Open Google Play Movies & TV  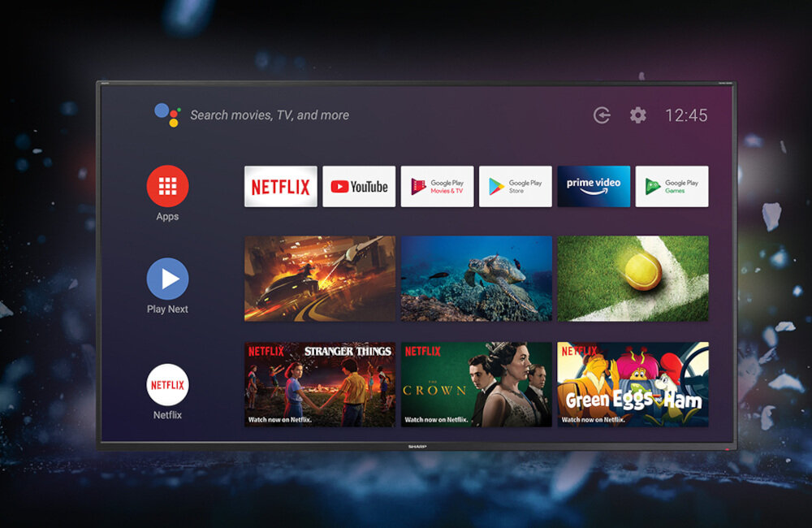(x=437, y=186)
